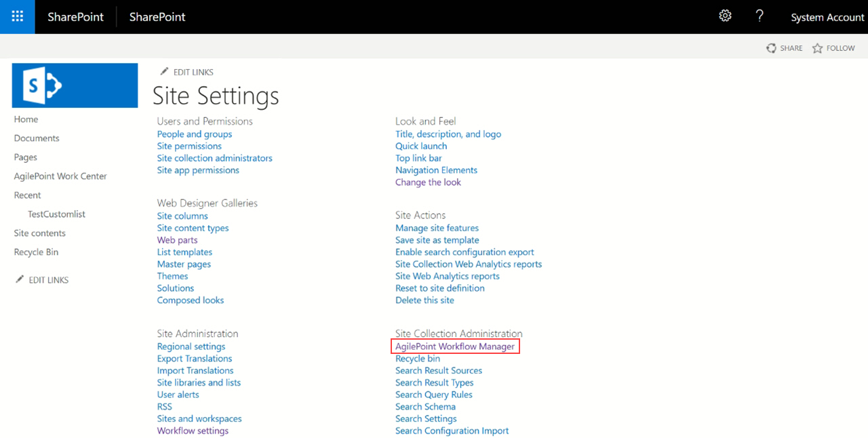Open Recent in left navigation
The height and width of the screenshot is (438, 868).
pyautogui.click(x=27, y=195)
